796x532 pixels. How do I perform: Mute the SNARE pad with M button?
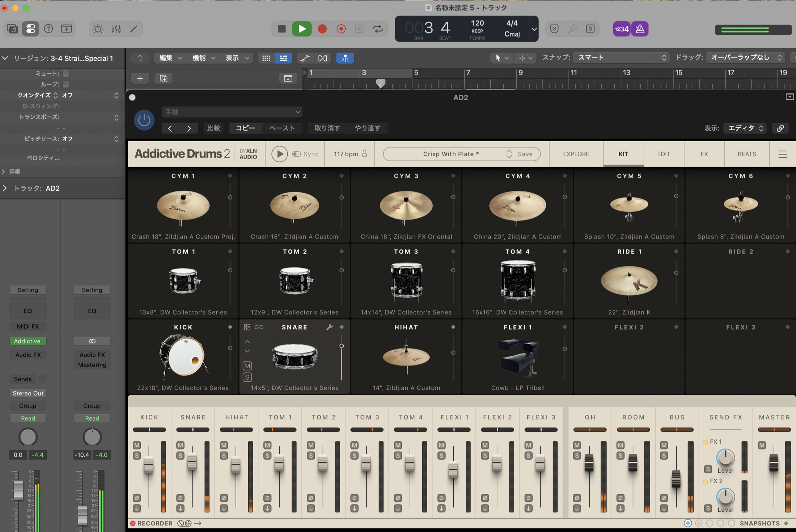pos(247,366)
